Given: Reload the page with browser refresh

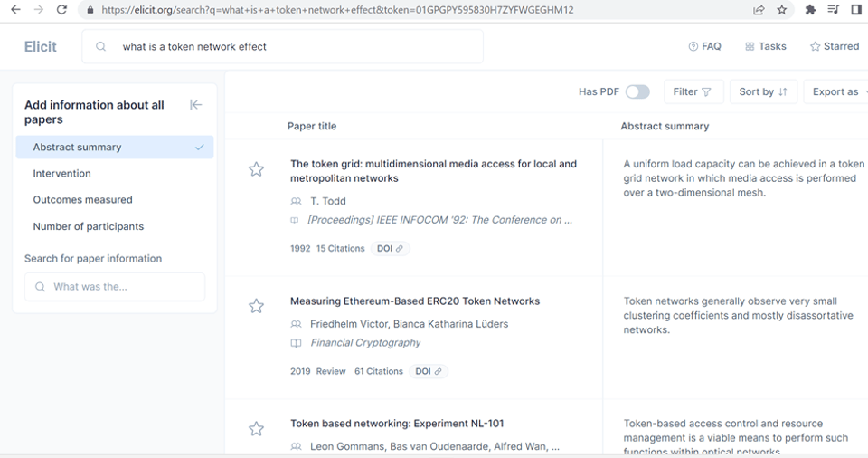Looking at the screenshot, I should click(61, 10).
